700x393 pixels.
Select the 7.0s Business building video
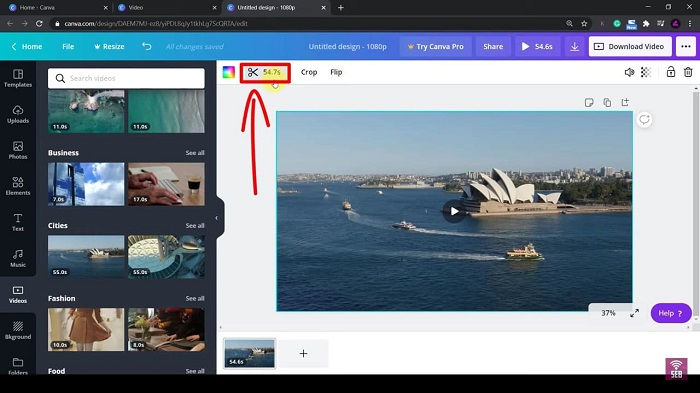(x=86, y=184)
